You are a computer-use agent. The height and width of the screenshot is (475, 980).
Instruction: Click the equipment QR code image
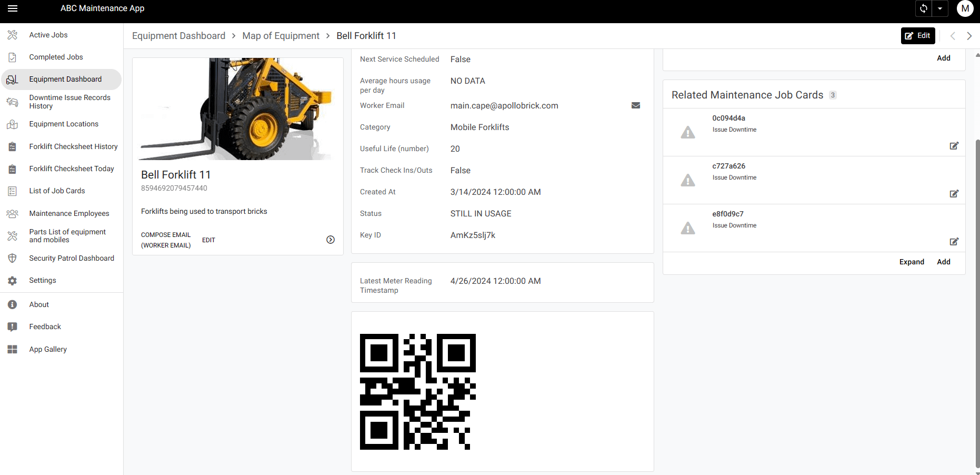click(x=418, y=392)
